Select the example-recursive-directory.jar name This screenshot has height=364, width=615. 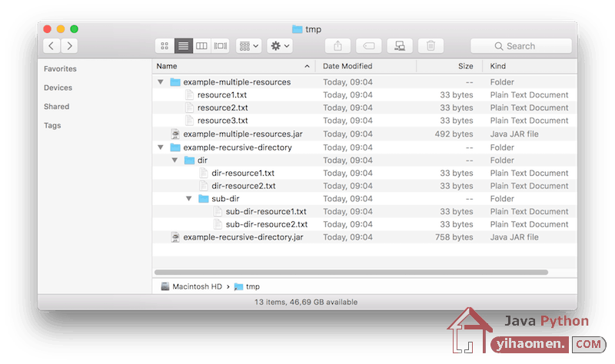(x=243, y=237)
